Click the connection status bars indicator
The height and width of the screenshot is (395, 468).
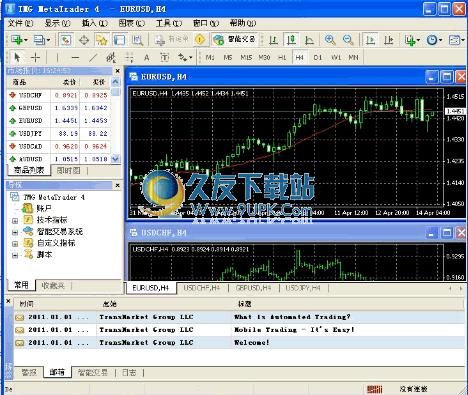[374, 389]
